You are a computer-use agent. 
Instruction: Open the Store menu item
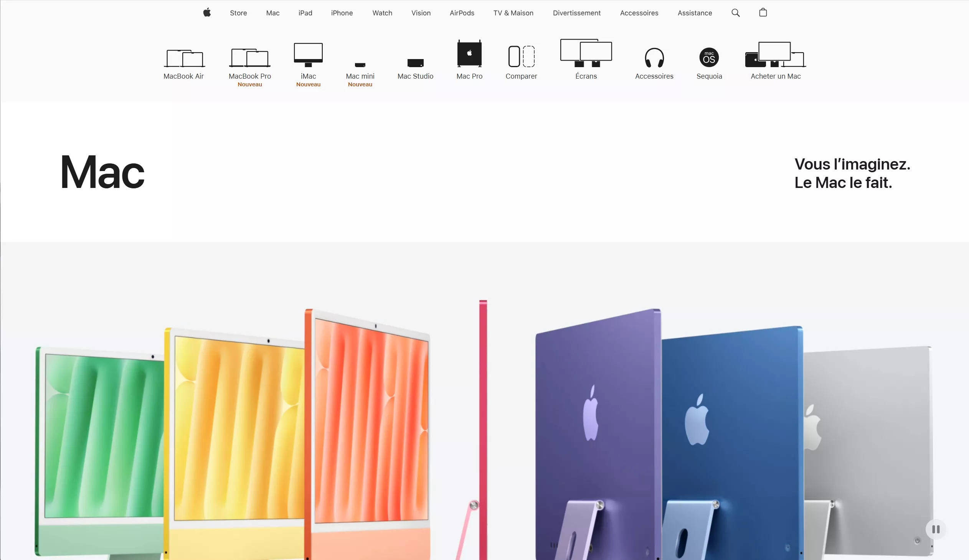(x=238, y=13)
